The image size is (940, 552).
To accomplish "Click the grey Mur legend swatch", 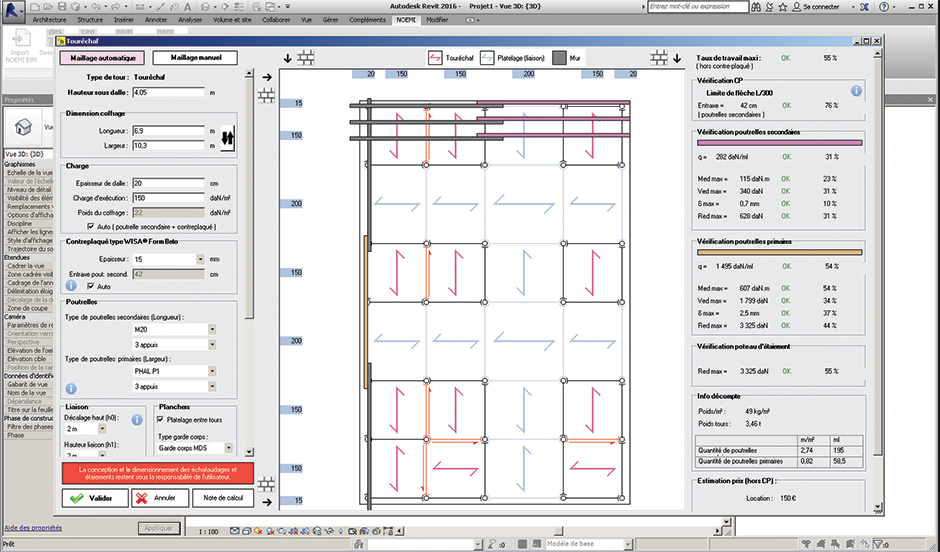I will [559, 58].
